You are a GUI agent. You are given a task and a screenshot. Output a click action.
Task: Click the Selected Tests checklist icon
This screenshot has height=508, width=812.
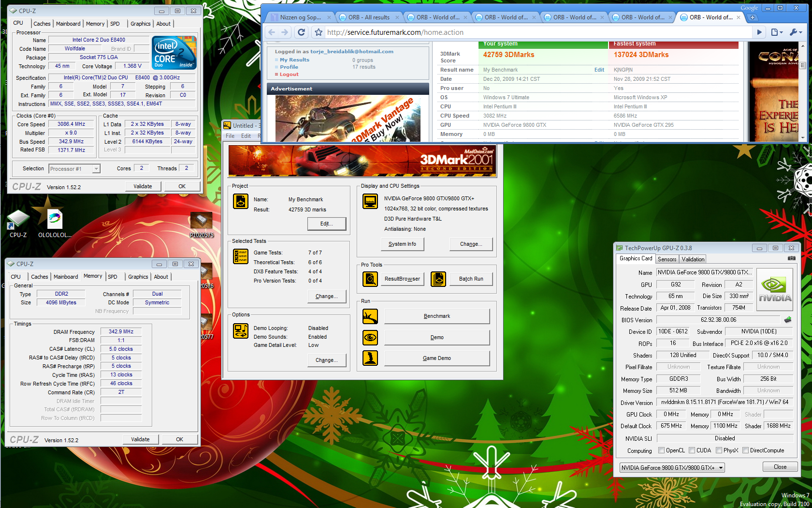241,256
